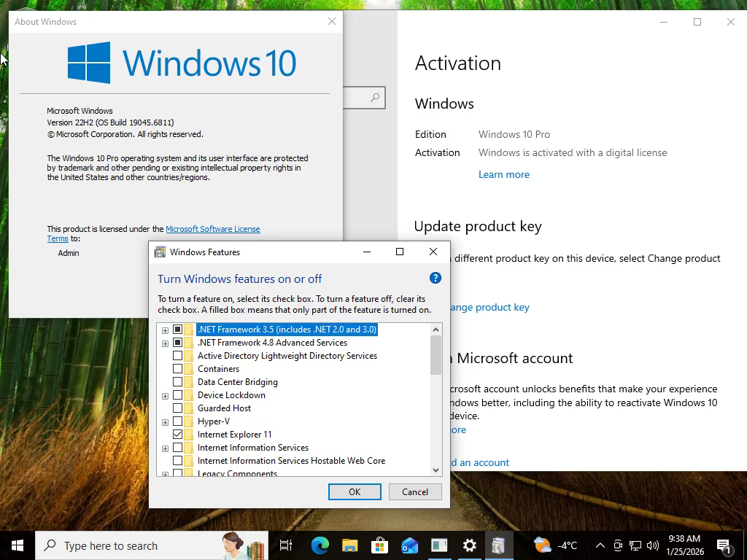Click the Change product key link
747x560 pixels.
489,308
